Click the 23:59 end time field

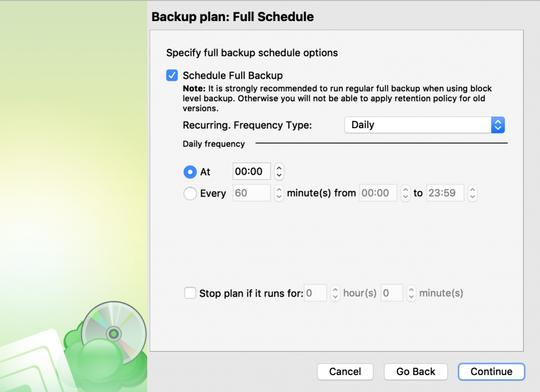(445, 193)
